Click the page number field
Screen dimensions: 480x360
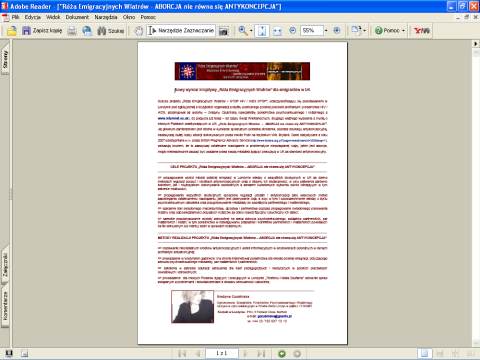tap(222, 353)
